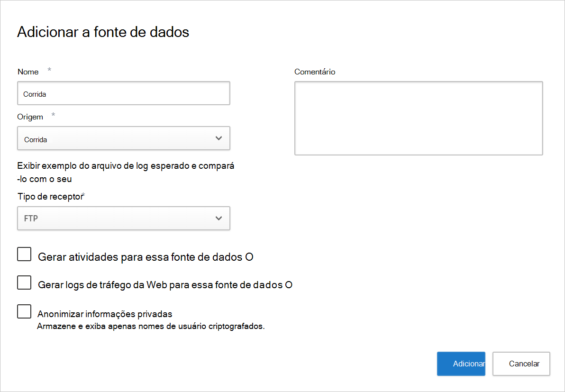Click inside the Nome text field
The image size is (565, 392).
[x=123, y=93]
